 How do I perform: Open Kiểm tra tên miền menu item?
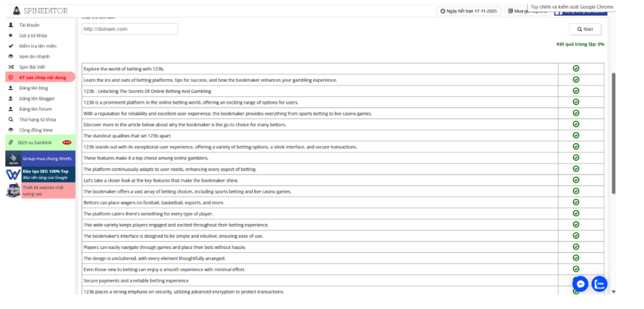point(38,46)
